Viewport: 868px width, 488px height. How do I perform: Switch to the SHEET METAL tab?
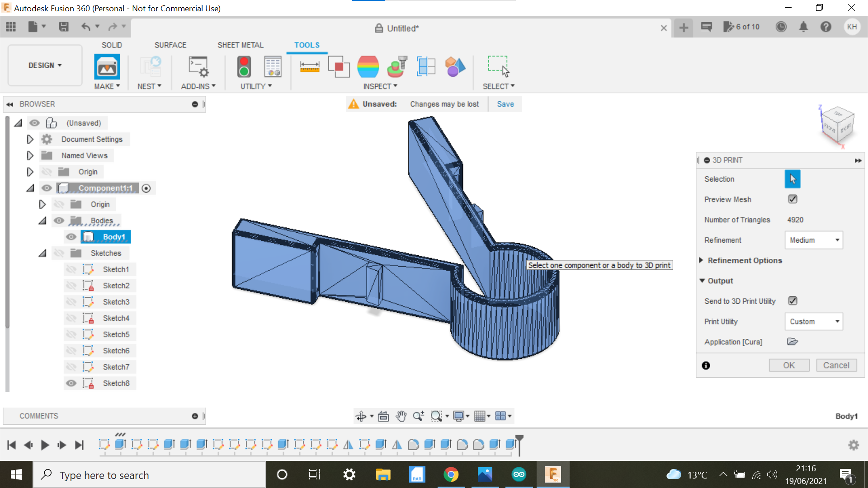tap(240, 45)
